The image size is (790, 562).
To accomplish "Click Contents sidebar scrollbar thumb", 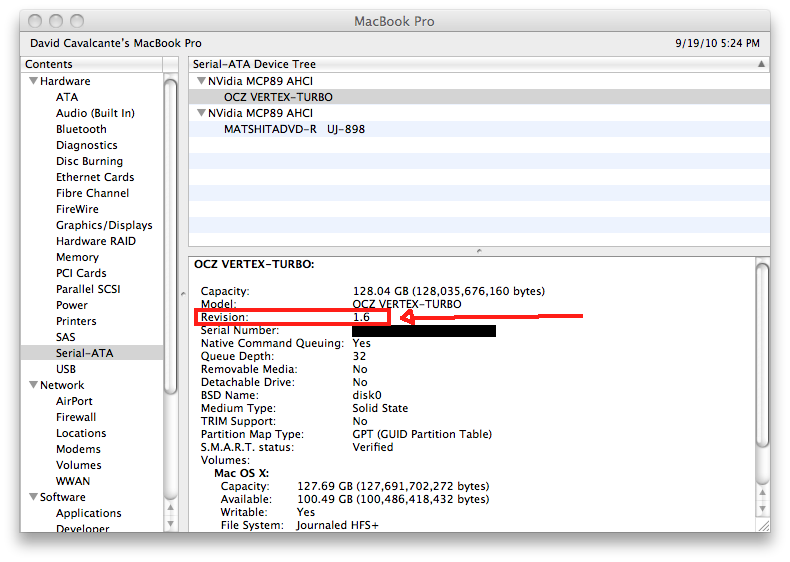I will click(x=171, y=236).
